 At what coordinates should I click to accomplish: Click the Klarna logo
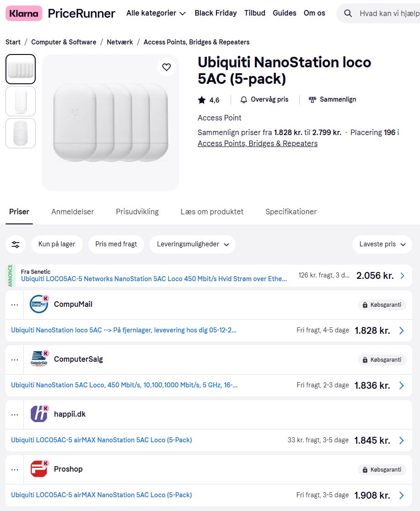coord(24,13)
